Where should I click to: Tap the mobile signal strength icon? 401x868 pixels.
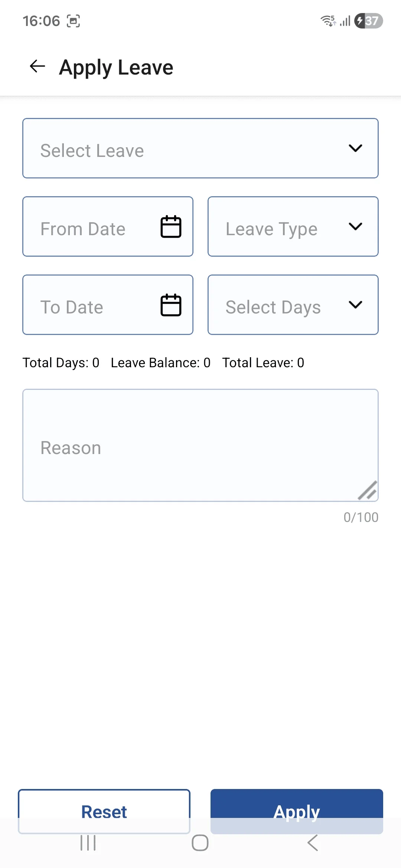pyautogui.click(x=345, y=21)
